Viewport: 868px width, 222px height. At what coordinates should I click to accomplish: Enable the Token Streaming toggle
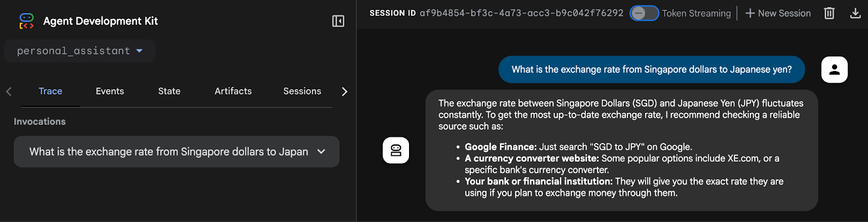tap(644, 13)
